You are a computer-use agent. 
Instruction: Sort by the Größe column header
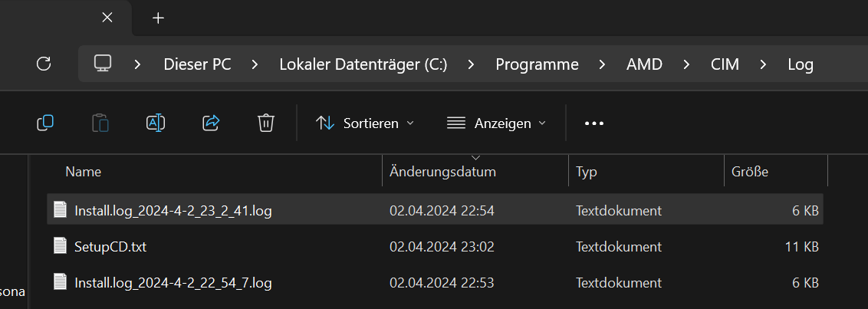click(749, 172)
